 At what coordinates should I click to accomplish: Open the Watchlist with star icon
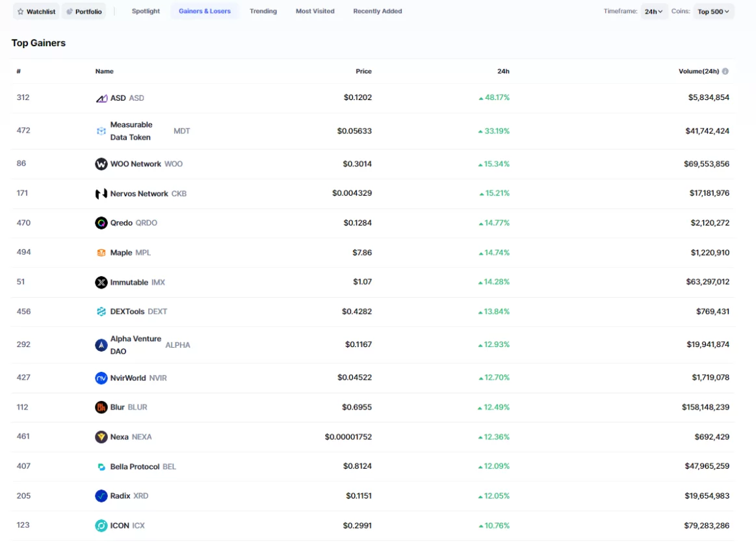tap(36, 12)
